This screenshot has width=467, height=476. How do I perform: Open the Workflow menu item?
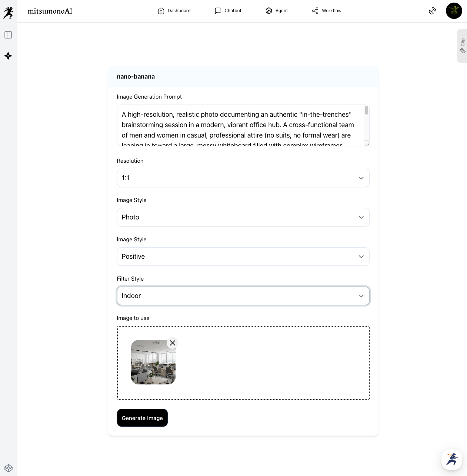327,11
